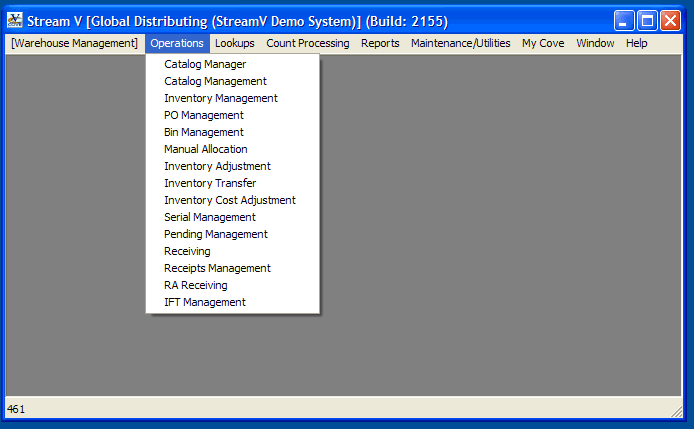Open the Maintenance/Utilities menu

(x=460, y=43)
